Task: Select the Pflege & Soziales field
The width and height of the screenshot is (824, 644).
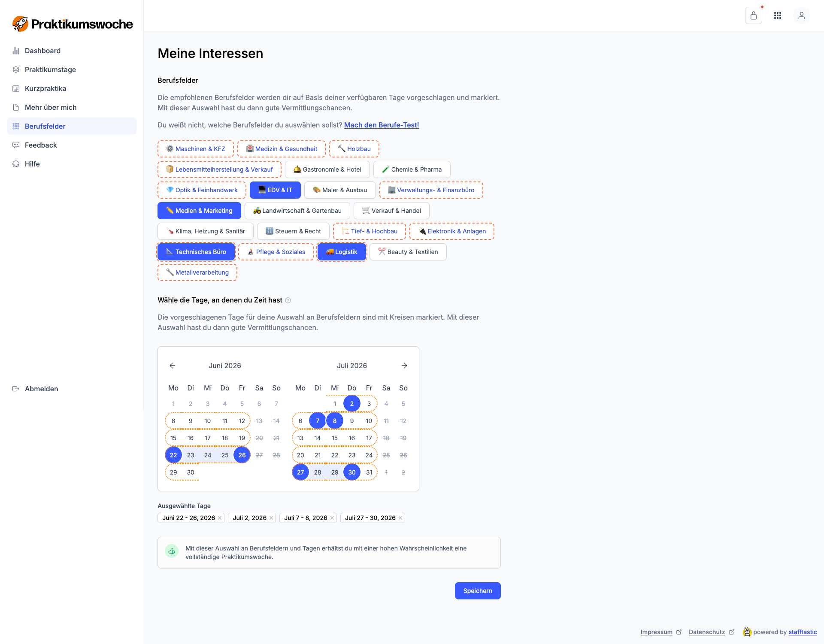Action: click(x=276, y=252)
